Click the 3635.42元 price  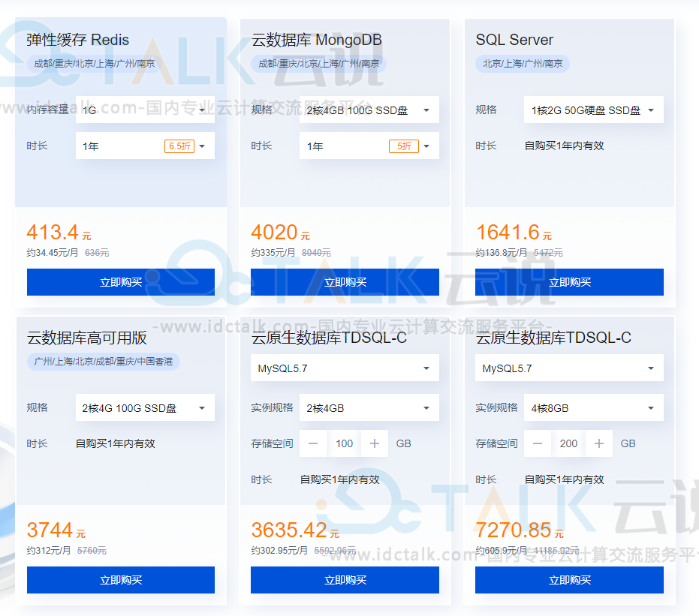(295, 530)
